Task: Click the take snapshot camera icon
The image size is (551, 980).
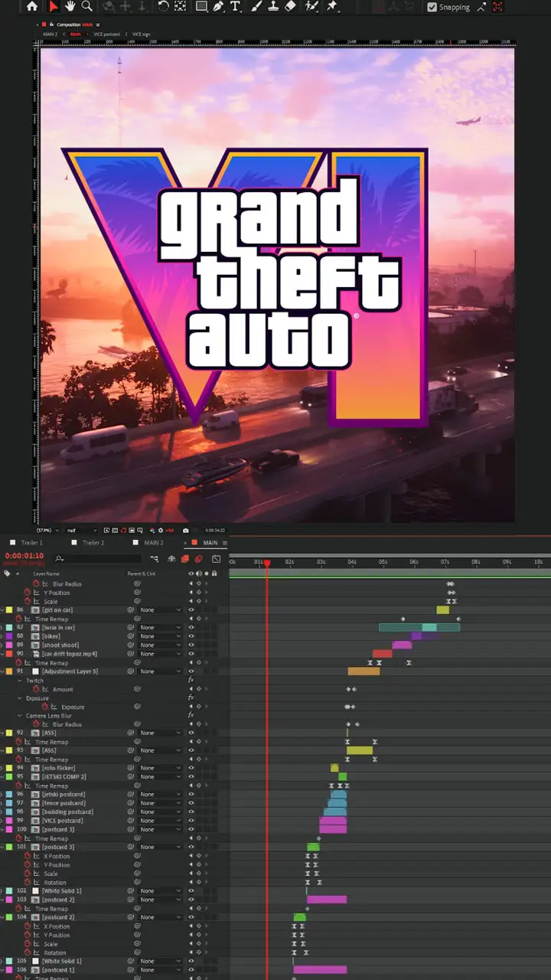Action: pyautogui.click(x=185, y=530)
